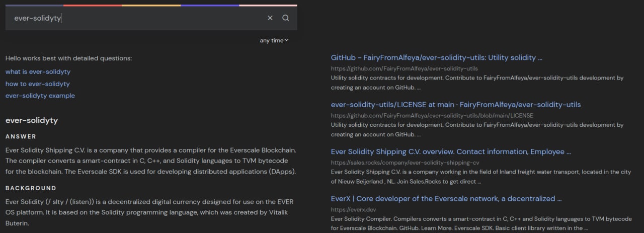Select the "what is ever-solidyty" suggestion
Screen dimensions: 644x233
pos(38,72)
